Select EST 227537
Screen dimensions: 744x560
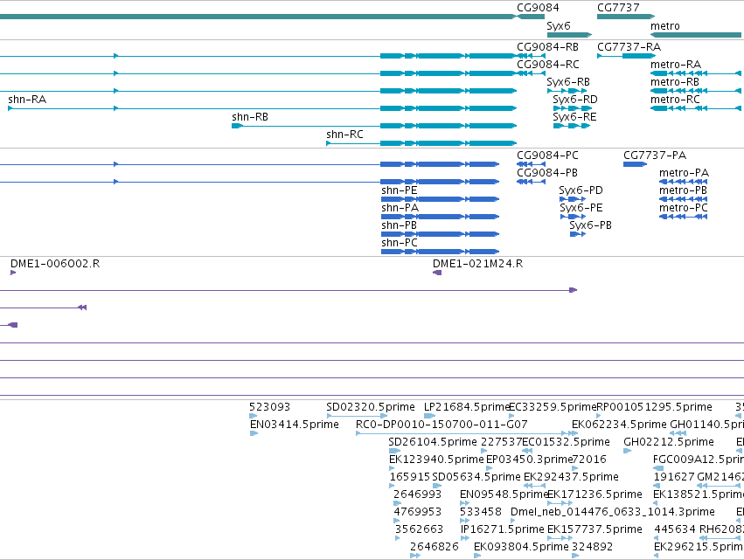coord(484,451)
